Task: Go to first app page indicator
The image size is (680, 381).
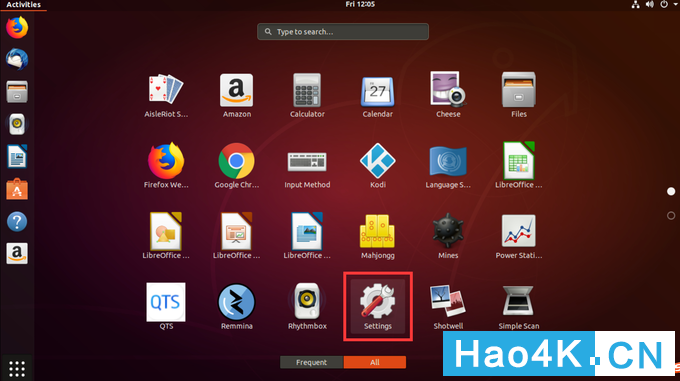Action: 671,192
